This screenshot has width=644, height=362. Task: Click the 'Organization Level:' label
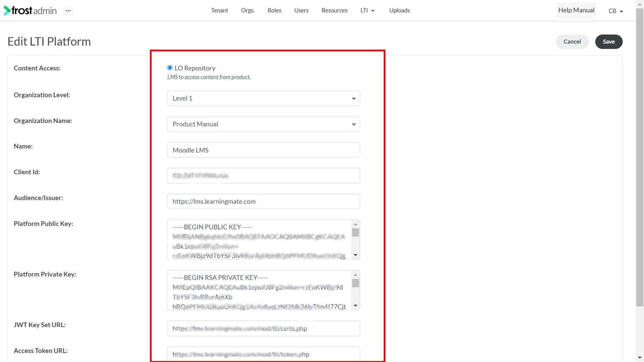[x=42, y=95]
